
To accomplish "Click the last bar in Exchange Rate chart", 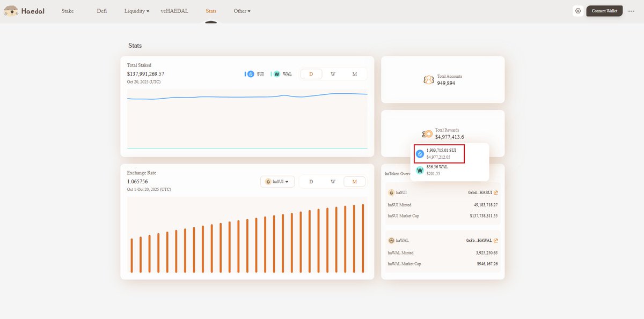I will click(x=363, y=238).
